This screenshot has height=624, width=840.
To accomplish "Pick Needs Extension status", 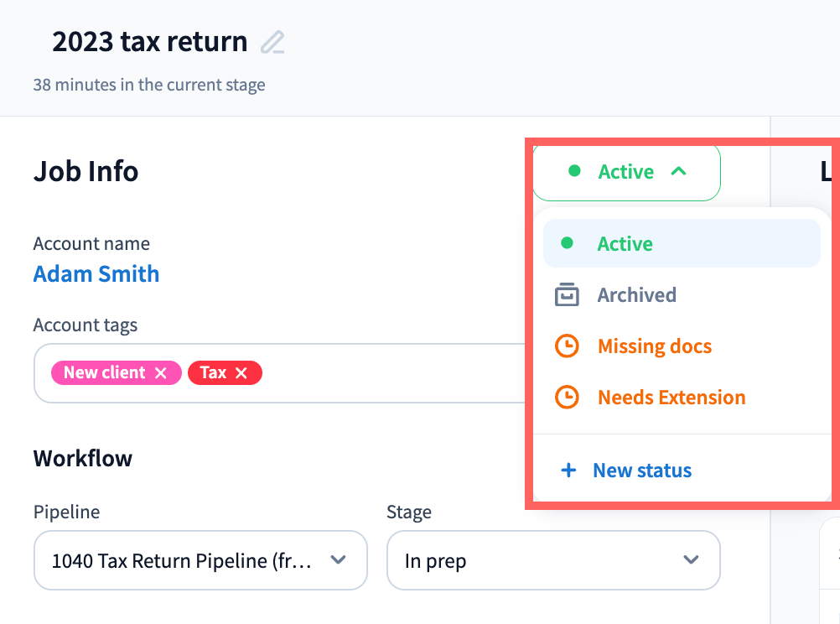I will coord(671,398).
